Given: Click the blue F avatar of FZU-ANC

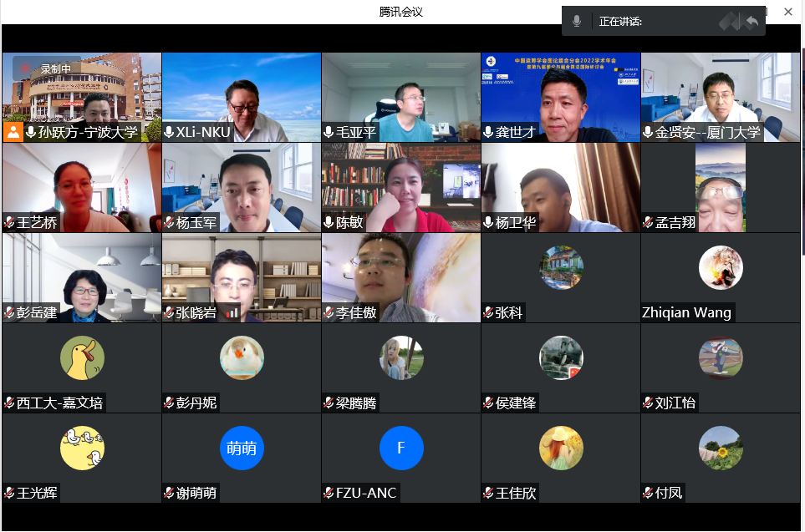Looking at the screenshot, I should 400,448.
